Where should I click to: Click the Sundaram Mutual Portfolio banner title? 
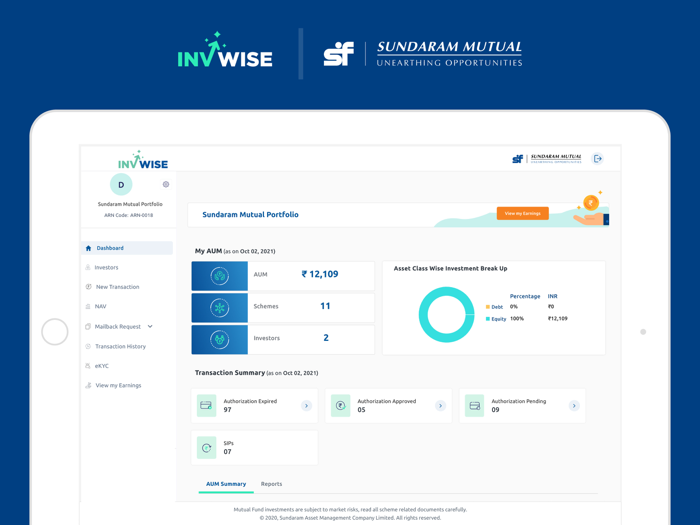tap(250, 215)
